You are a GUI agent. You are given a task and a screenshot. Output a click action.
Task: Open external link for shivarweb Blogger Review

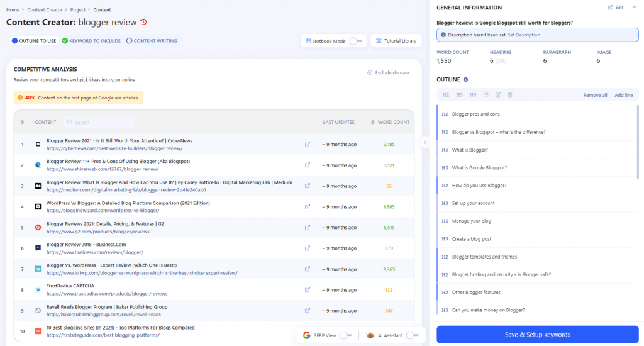click(x=307, y=165)
